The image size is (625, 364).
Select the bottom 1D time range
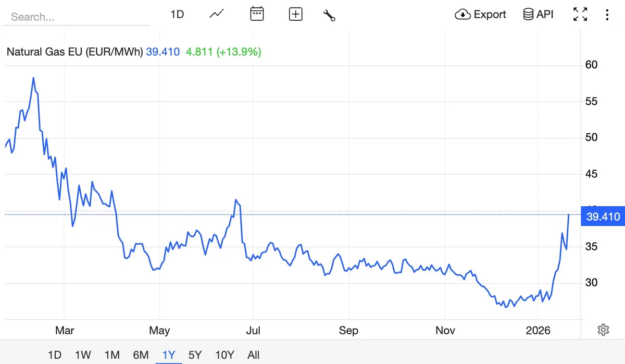click(55, 355)
